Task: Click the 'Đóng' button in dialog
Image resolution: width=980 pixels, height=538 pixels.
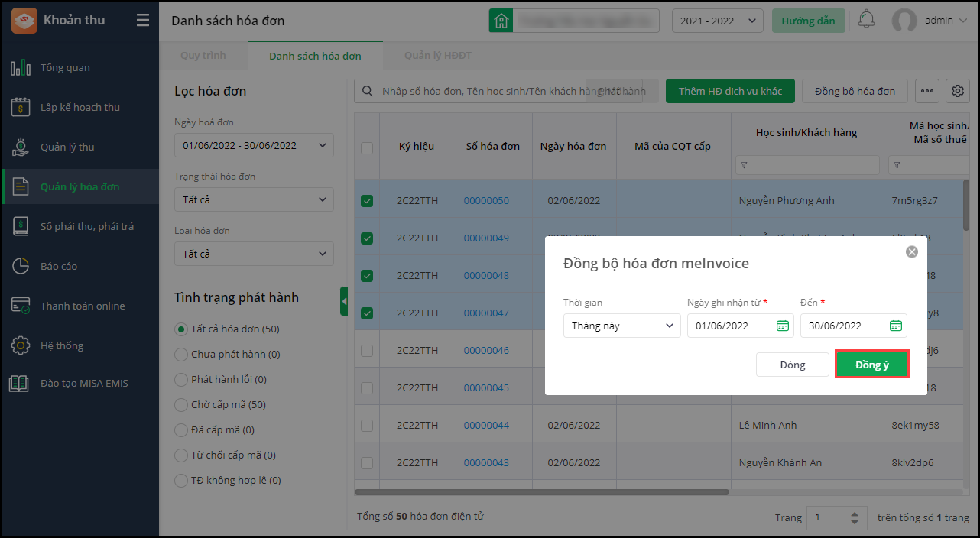Action: click(x=792, y=365)
